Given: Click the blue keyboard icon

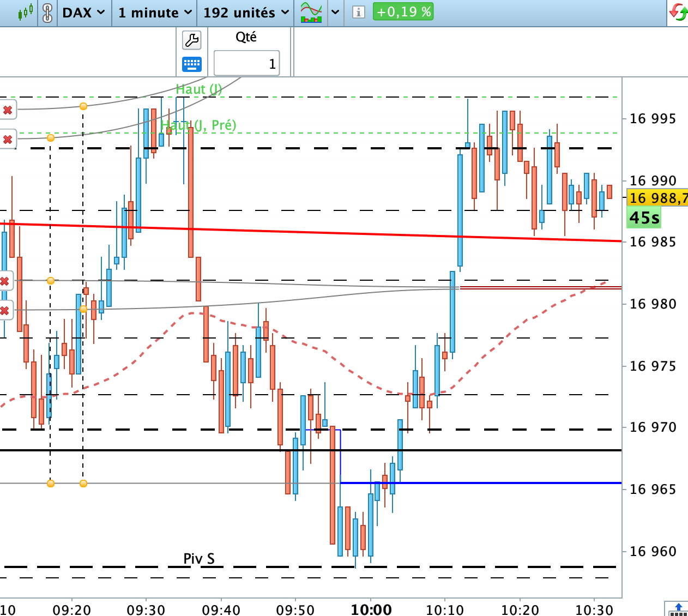Looking at the screenshot, I should 191,64.
